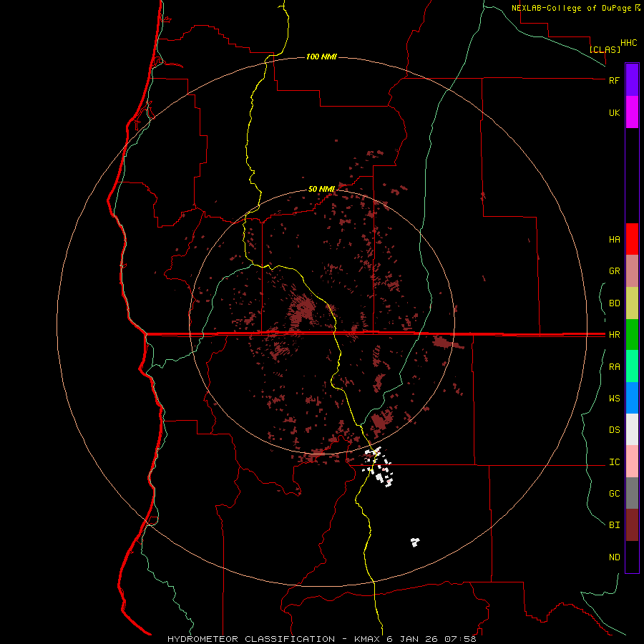Pick the RA light-green legend swatch

pyautogui.click(x=632, y=366)
